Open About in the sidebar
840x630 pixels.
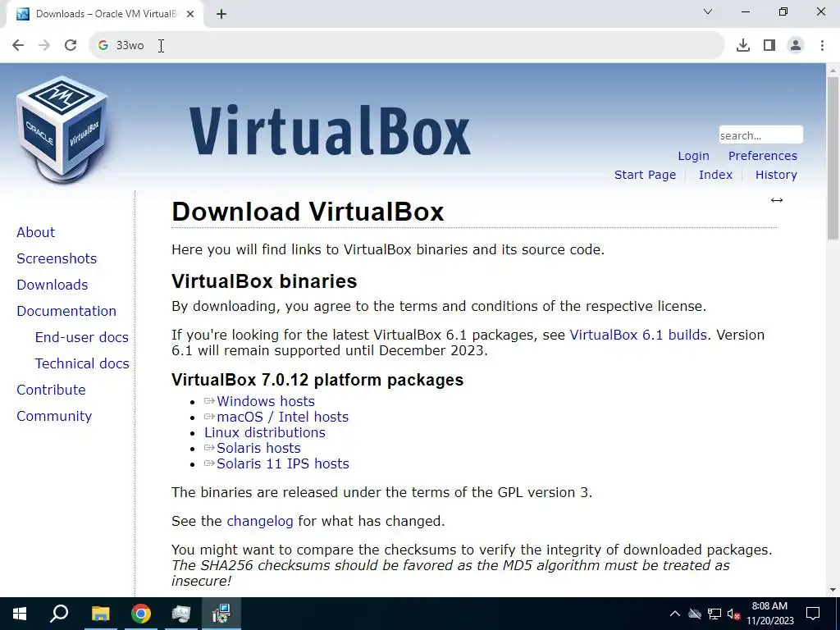click(36, 232)
